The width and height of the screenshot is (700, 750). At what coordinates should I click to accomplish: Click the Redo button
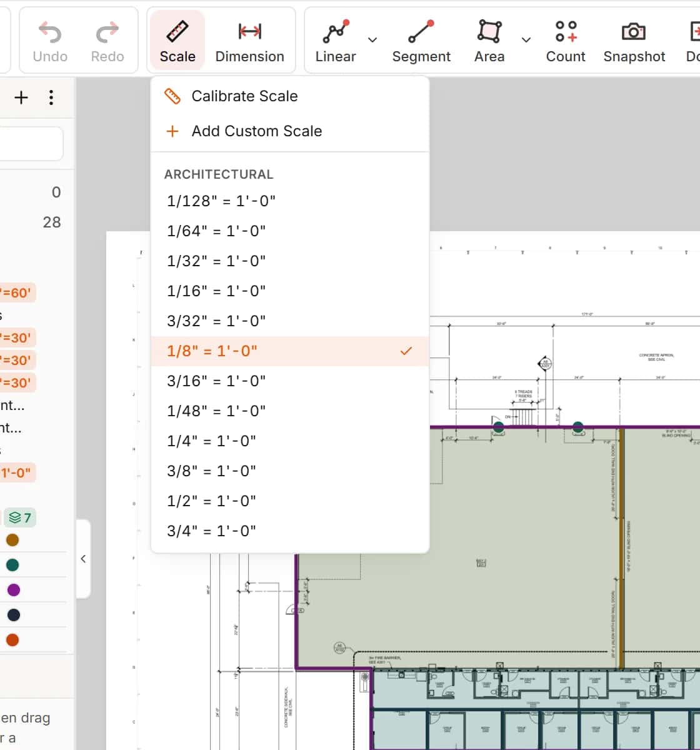click(x=107, y=41)
